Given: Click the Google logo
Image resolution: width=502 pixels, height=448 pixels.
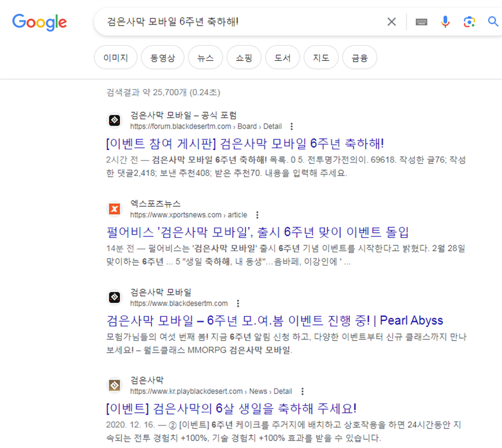Looking at the screenshot, I should (x=39, y=22).
